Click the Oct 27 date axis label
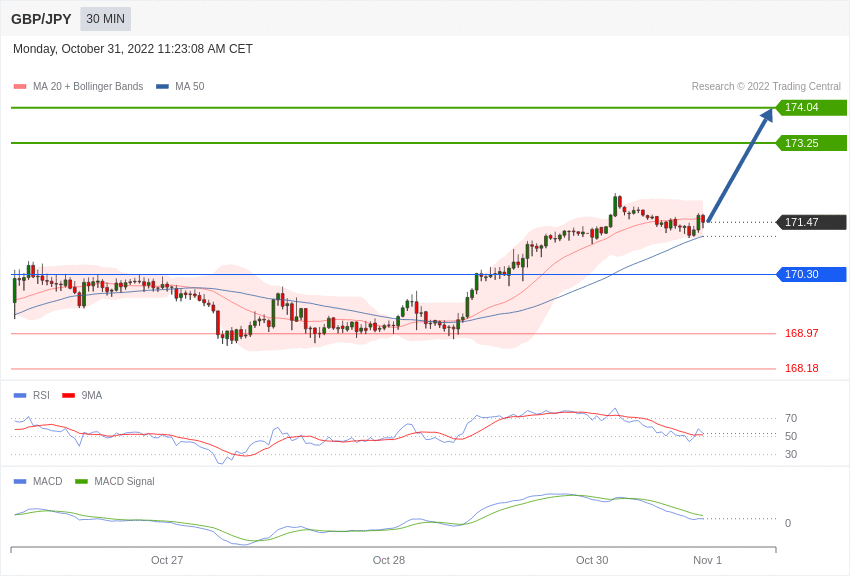 [x=167, y=560]
